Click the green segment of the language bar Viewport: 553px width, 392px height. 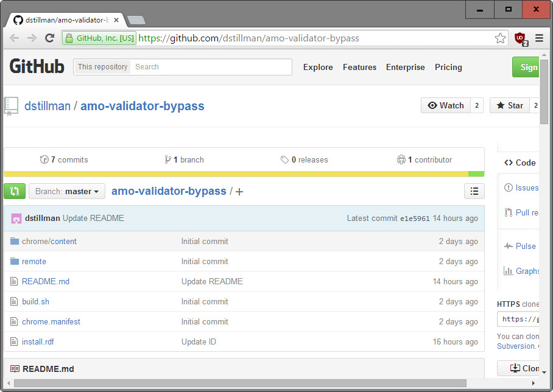click(476, 174)
